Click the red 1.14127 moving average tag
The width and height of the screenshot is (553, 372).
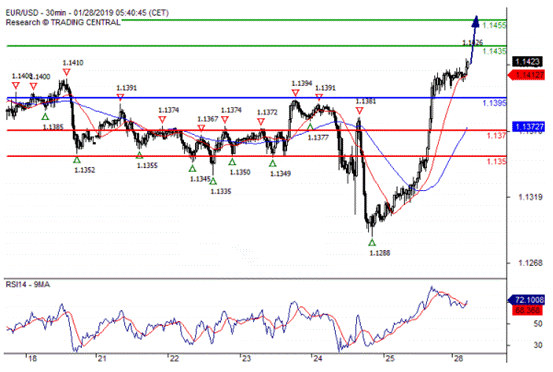point(526,75)
